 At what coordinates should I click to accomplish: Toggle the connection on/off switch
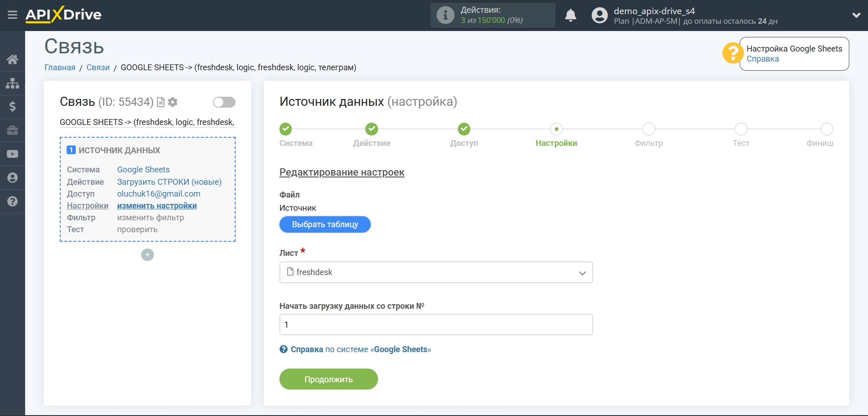[x=224, y=102]
